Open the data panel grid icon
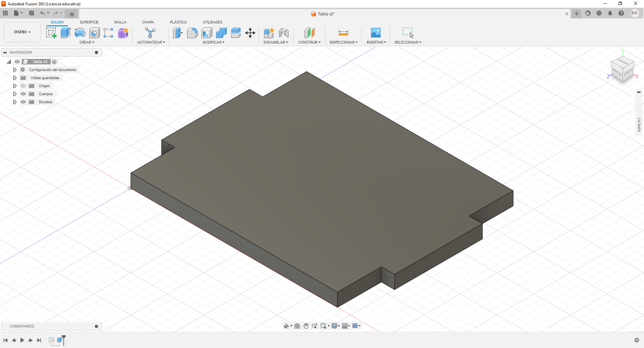This screenshot has height=348, width=644. [5, 13]
